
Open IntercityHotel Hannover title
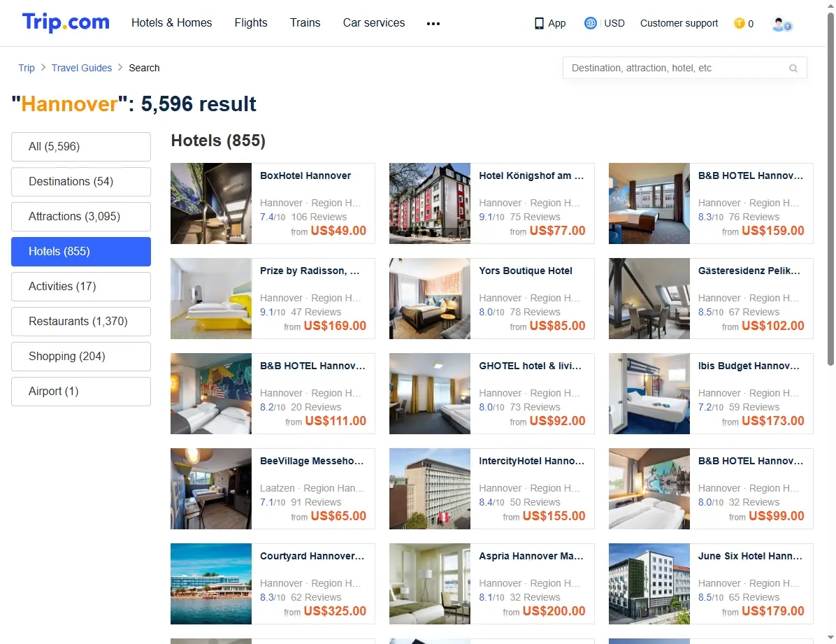(x=531, y=461)
